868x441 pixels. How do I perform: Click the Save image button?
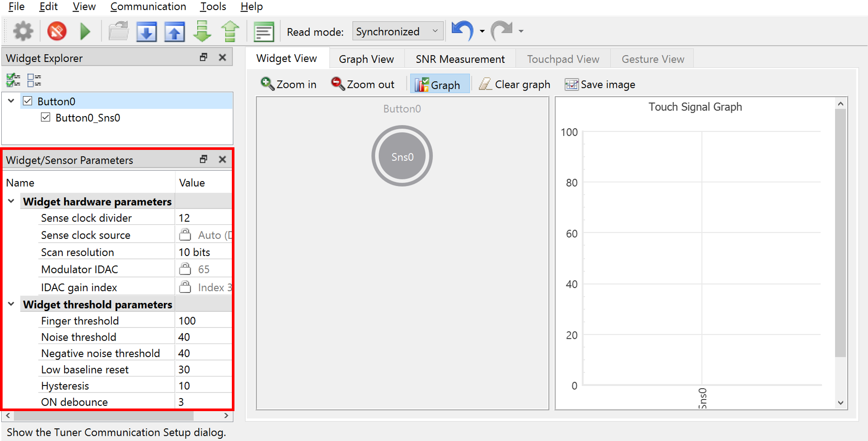pyautogui.click(x=600, y=84)
